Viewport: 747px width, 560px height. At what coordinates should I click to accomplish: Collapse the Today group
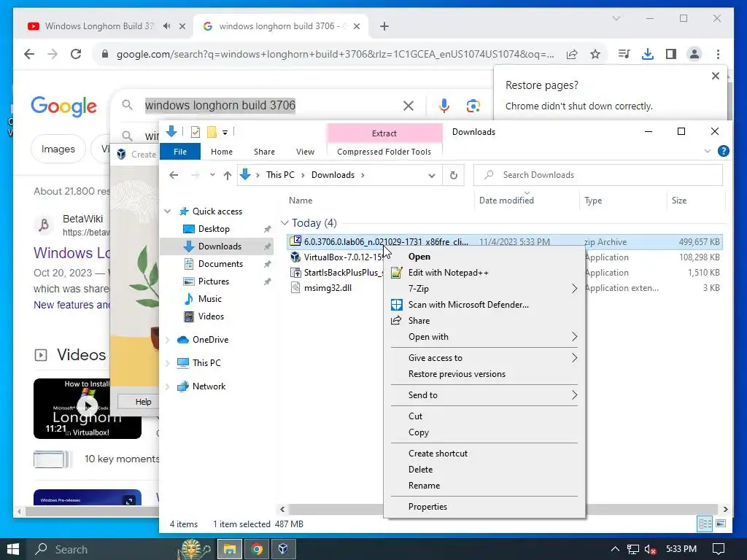click(x=285, y=223)
